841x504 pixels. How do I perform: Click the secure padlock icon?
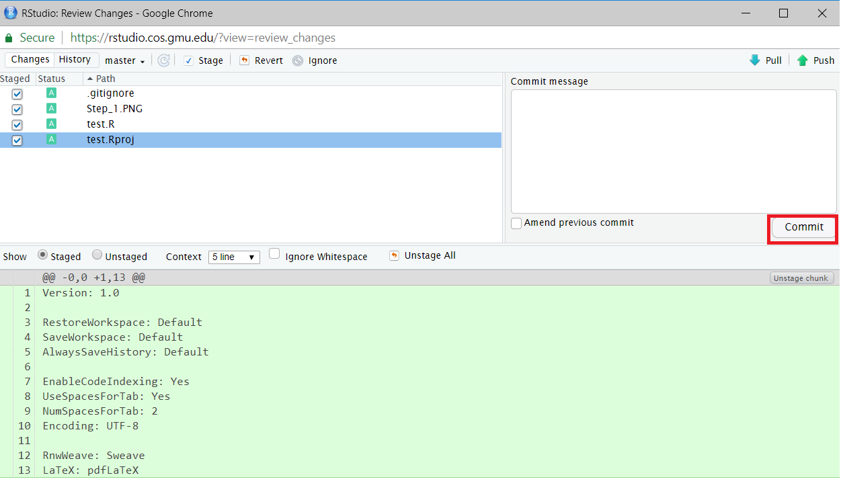9,38
